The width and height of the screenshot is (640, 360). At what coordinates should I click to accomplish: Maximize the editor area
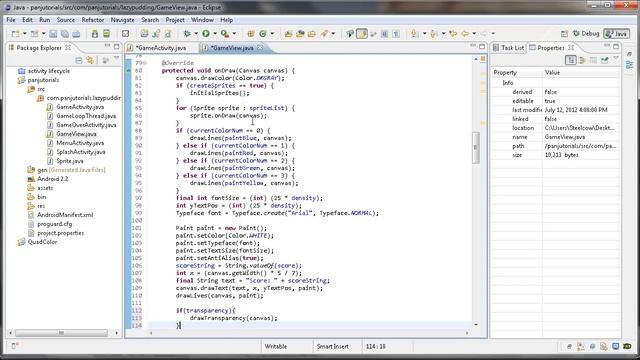pos(482,47)
